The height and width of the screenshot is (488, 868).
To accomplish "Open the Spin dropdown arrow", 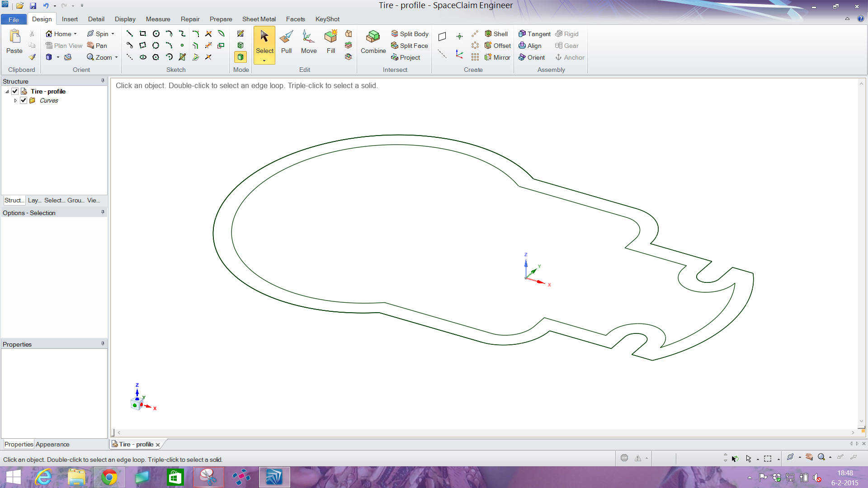I will click(x=113, y=34).
